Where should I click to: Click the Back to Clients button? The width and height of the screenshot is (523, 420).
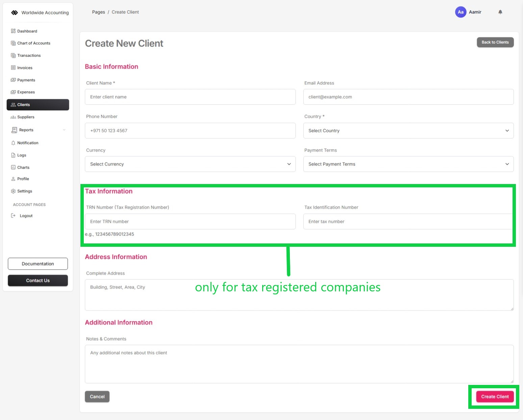tap(495, 42)
